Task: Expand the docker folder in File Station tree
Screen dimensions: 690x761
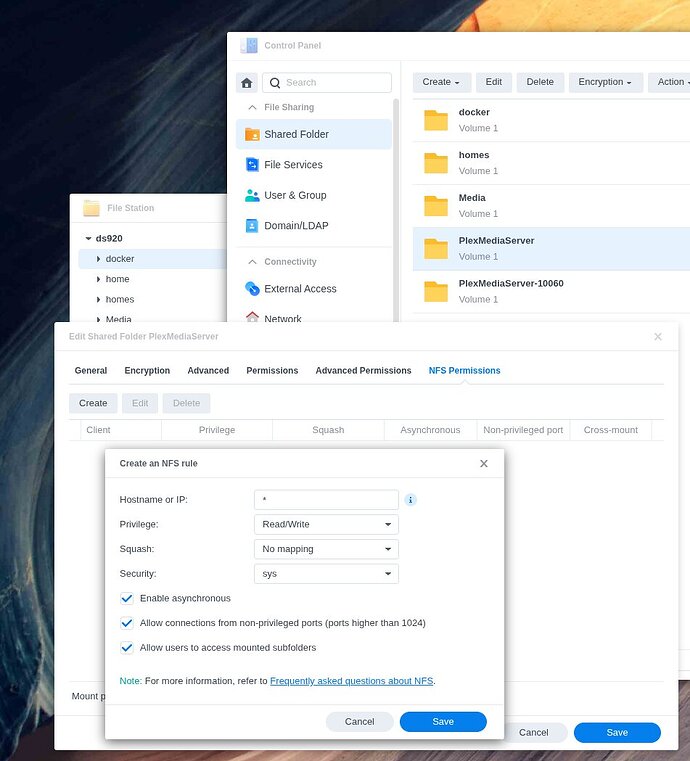Action: [99, 259]
